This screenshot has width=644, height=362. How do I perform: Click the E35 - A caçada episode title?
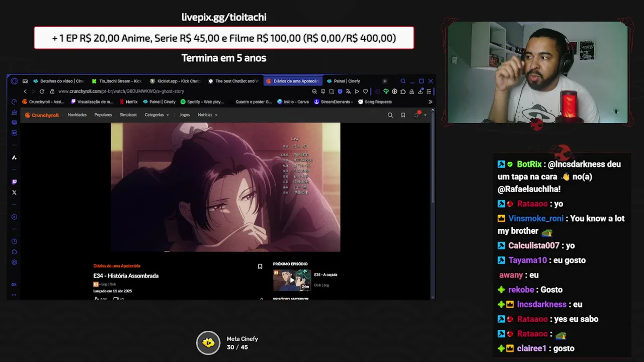pyautogui.click(x=326, y=275)
